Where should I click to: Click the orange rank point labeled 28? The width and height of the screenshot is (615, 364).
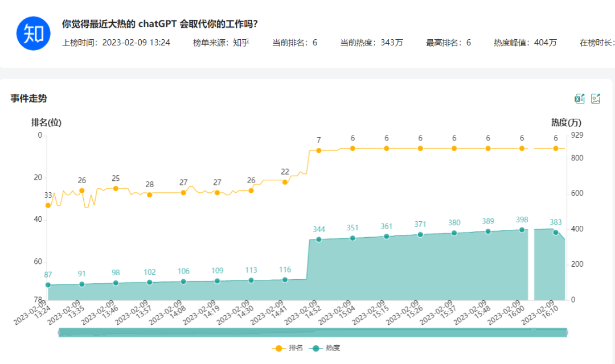coord(150,195)
